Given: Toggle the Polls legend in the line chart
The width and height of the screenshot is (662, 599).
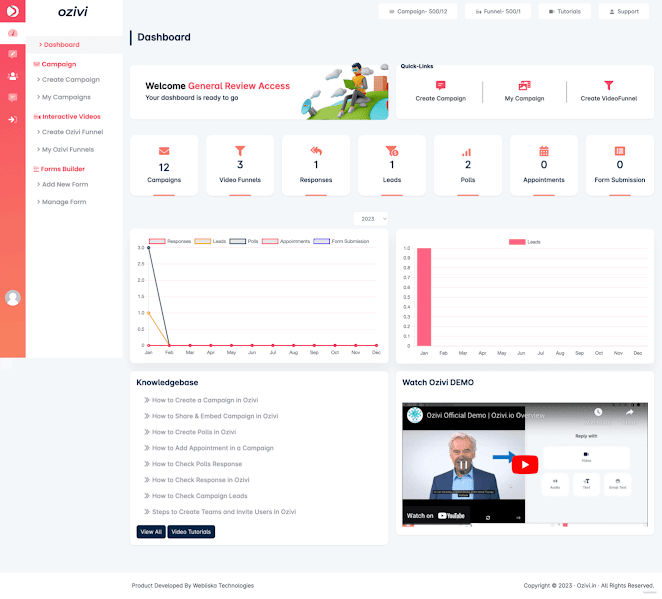Looking at the screenshot, I should (244, 241).
